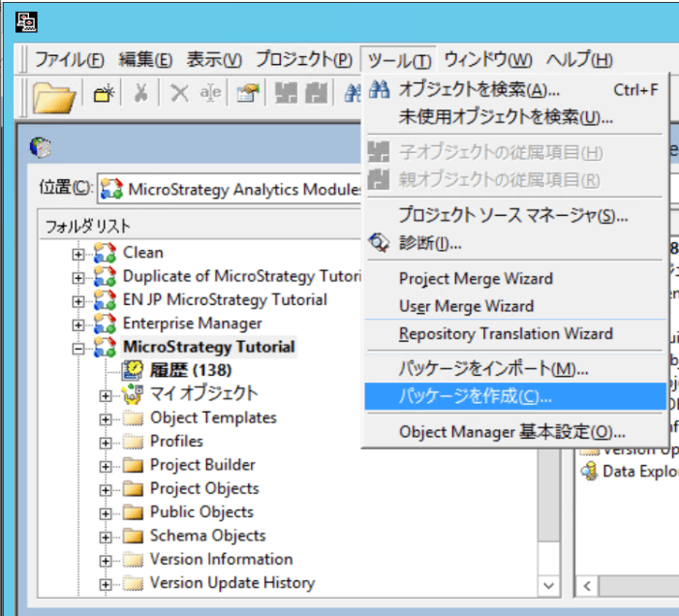This screenshot has height=616, width=679.
Task: Click the rename toolbar icon
Action: (210, 93)
